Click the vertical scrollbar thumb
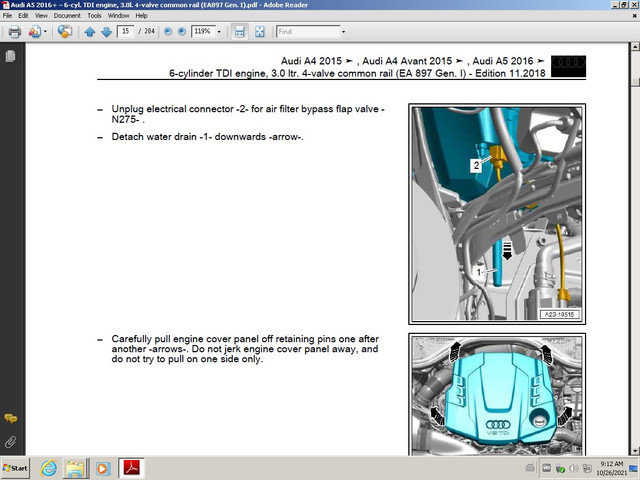 point(635,81)
